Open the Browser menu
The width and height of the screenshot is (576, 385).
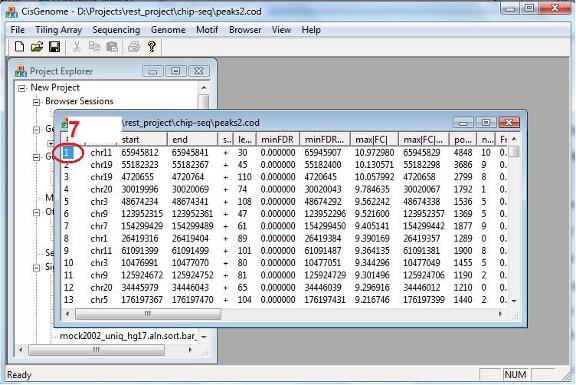pyautogui.click(x=245, y=30)
